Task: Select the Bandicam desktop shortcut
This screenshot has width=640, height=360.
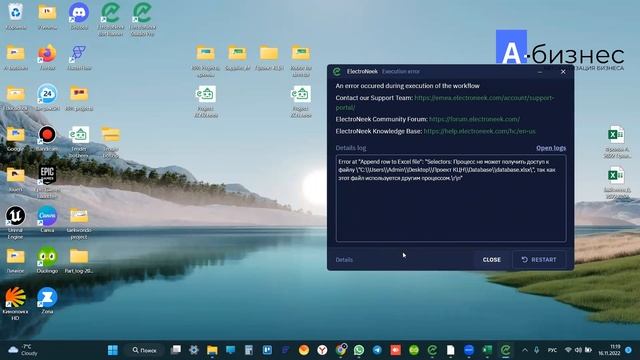Action: (x=47, y=138)
